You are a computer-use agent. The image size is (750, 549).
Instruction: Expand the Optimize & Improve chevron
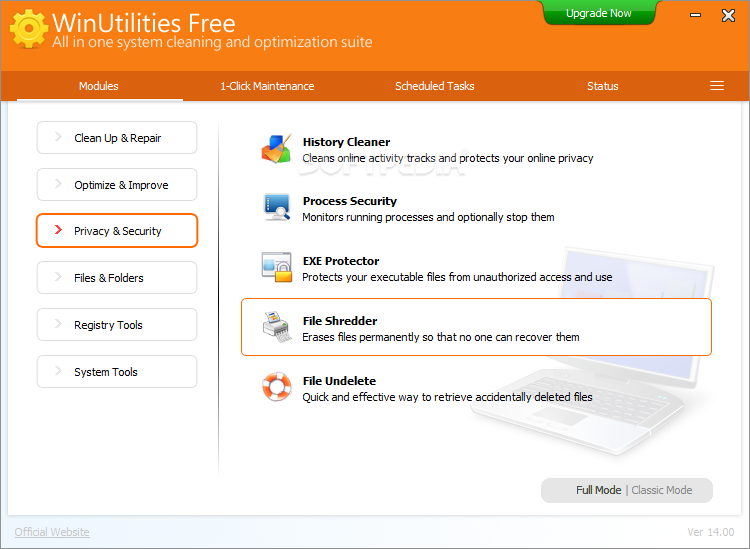pyautogui.click(x=58, y=184)
